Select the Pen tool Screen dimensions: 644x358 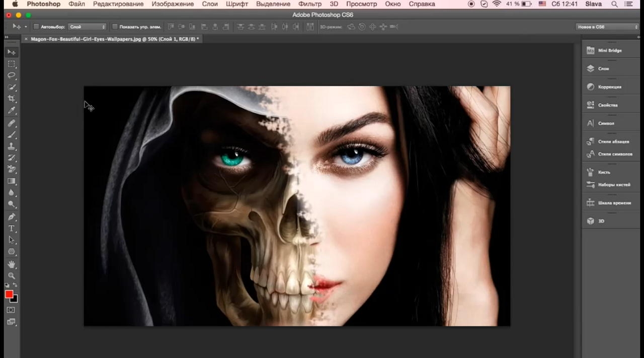11,217
